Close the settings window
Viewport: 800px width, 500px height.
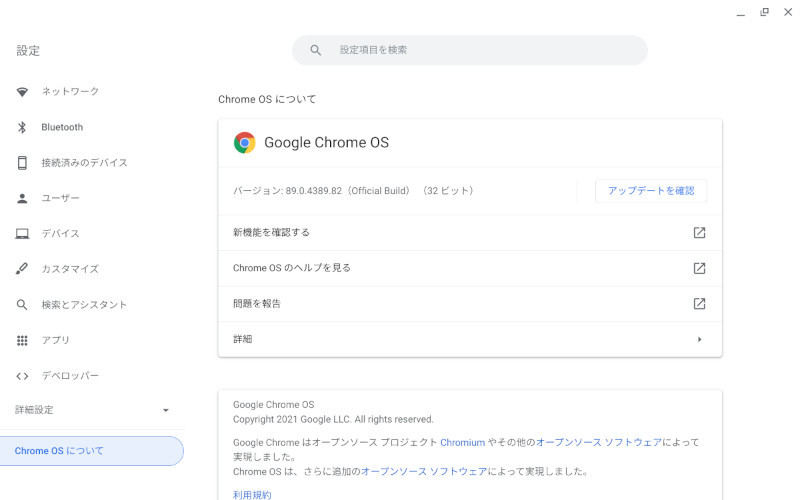click(x=788, y=12)
